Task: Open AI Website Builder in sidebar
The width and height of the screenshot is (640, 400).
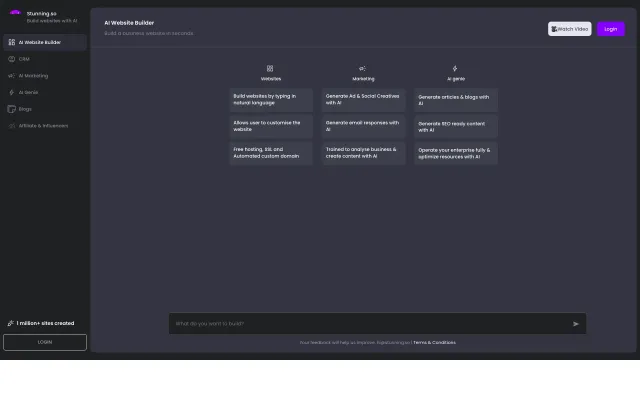Action: [44, 43]
